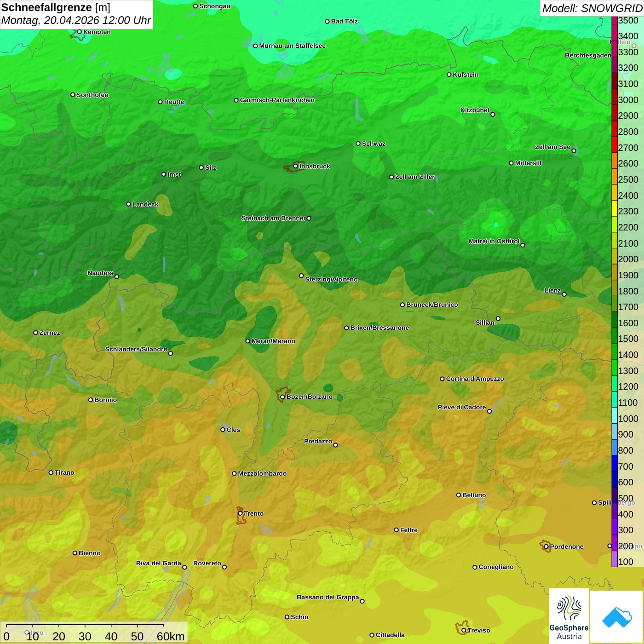This screenshot has width=644, height=644.
Task: Click the date Montag, 20.04.2026 12:00 Uhr
Action: click(x=76, y=20)
